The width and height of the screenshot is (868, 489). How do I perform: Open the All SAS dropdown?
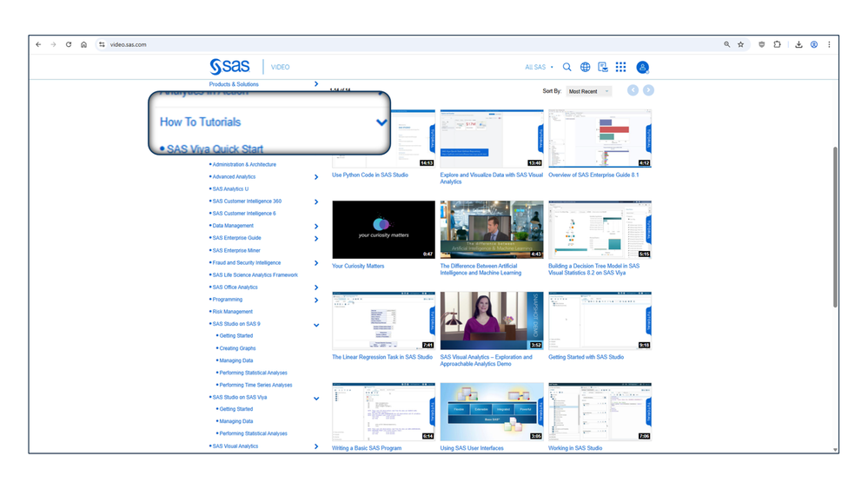(539, 67)
